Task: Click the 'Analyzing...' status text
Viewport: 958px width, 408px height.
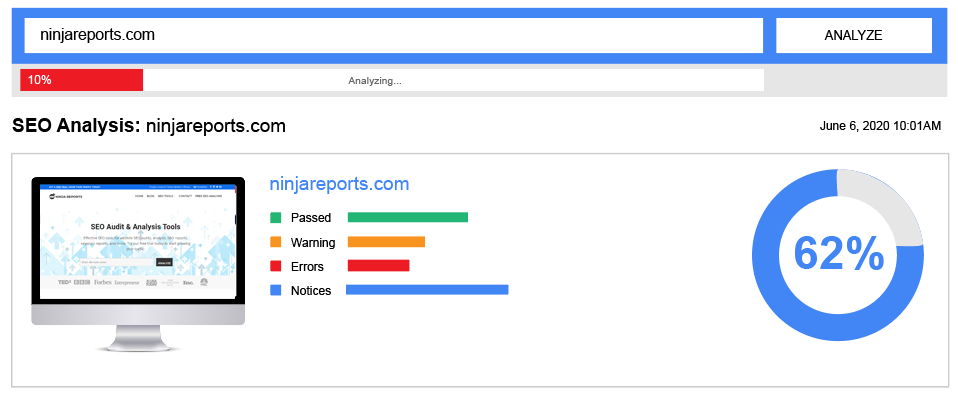Action: pyautogui.click(x=375, y=81)
